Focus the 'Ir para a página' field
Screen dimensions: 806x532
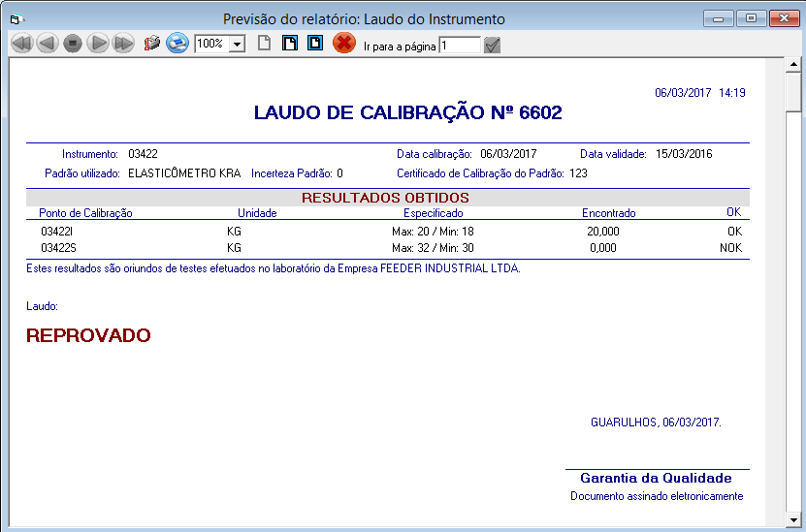[460, 46]
